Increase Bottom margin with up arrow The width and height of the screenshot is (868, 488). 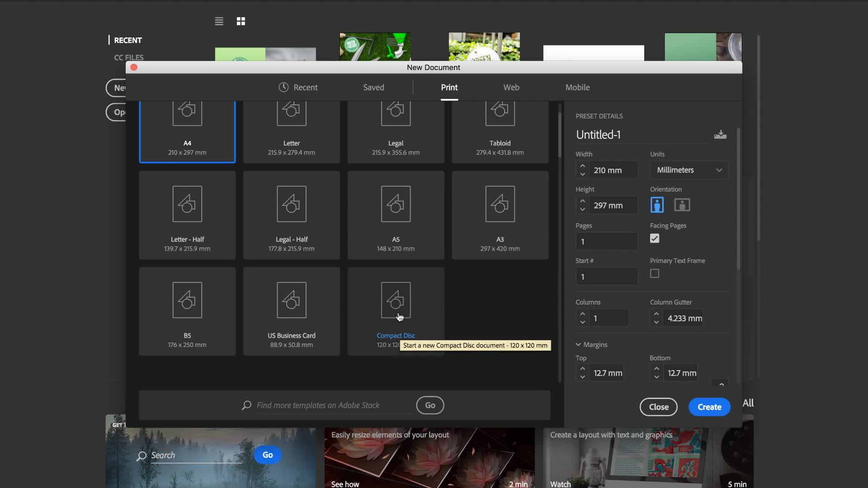(656, 369)
